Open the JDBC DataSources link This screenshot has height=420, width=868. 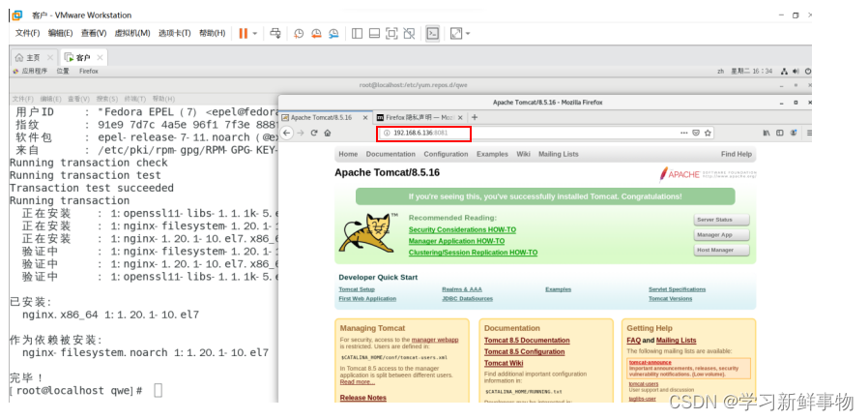467,299
